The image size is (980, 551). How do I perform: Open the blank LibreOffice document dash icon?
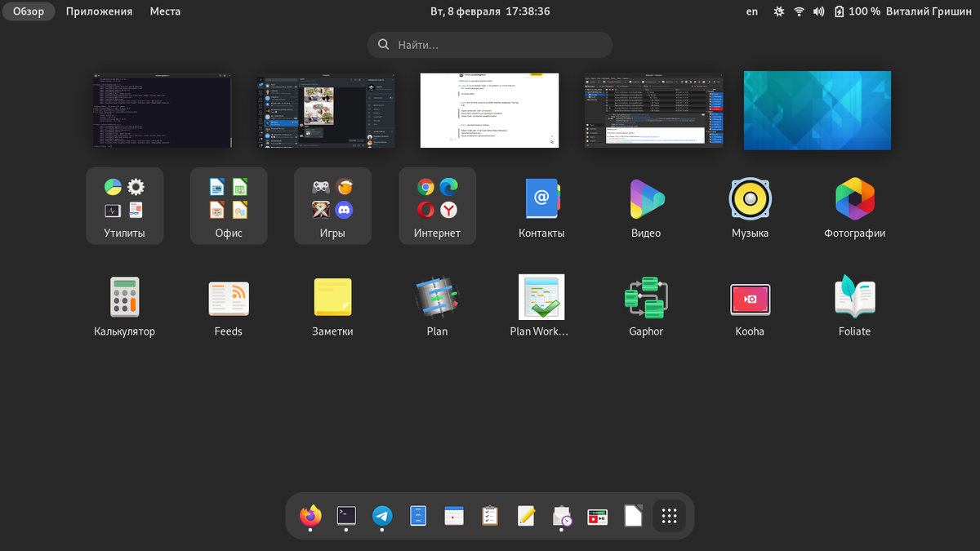tap(634, 516)
